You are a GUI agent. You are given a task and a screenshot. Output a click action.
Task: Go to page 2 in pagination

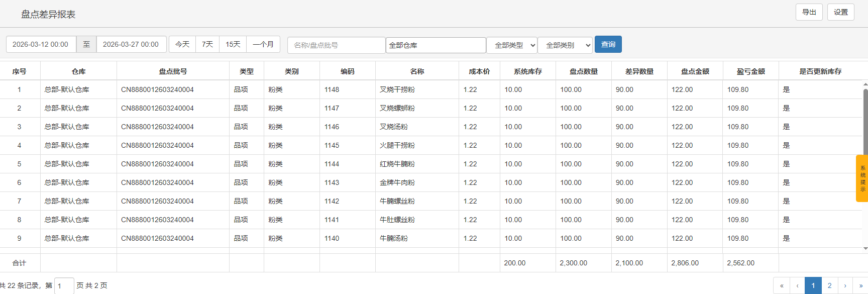click(x=829, y=285)
